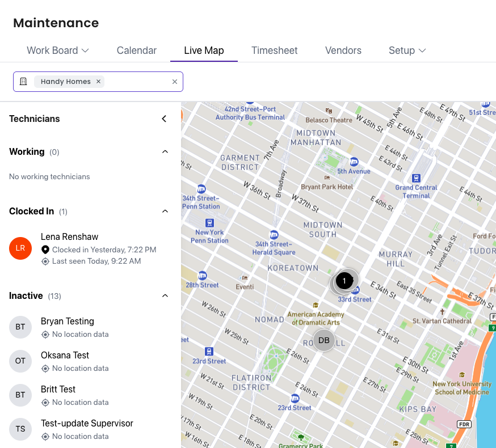Select Britt Test's BT avatar
The image size is (496, 448).
coord(20,395)
